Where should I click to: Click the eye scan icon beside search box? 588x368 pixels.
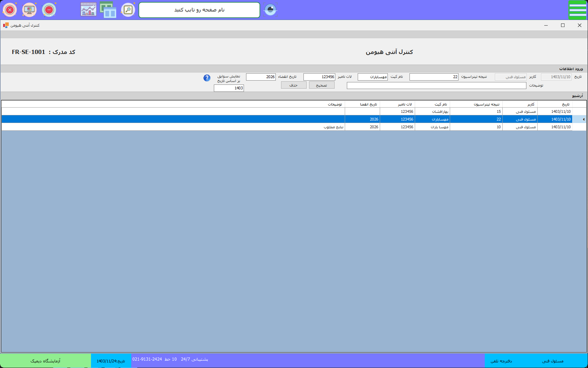pos(270,10)
